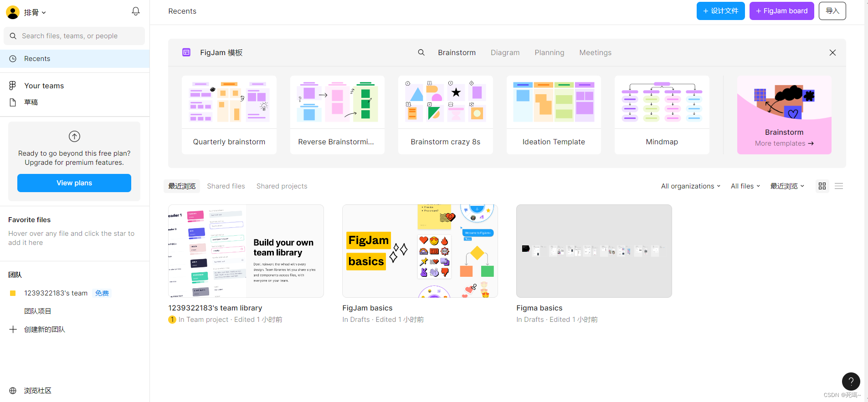Viewport: 868px width, 402px height.
Task: Click the upgrade arrow circle icon
Action: 74,136
